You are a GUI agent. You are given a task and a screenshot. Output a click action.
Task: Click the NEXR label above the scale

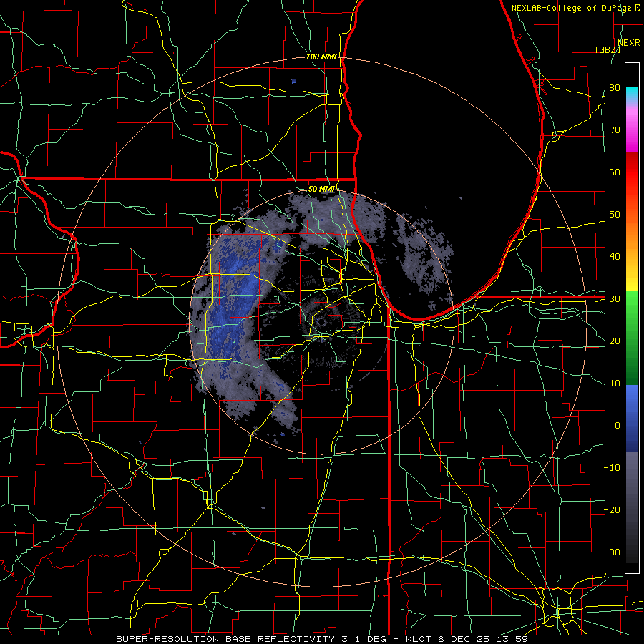click(x=629, y=43)
